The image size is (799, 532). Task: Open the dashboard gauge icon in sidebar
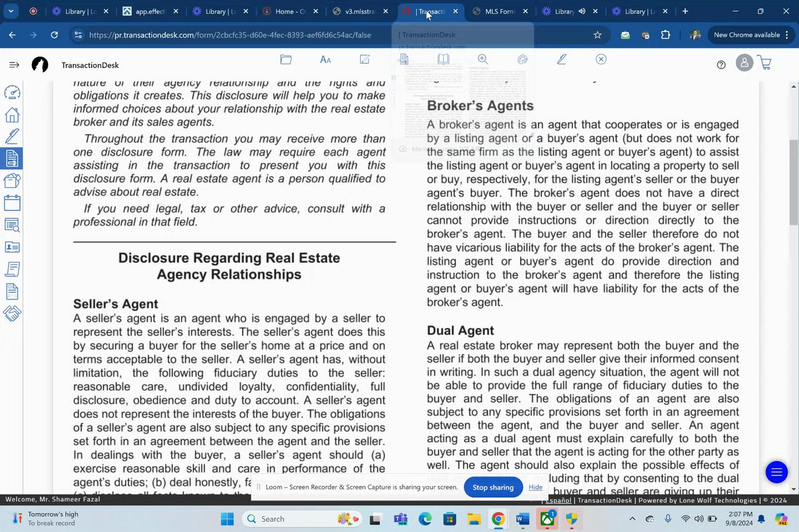[12, 92]
